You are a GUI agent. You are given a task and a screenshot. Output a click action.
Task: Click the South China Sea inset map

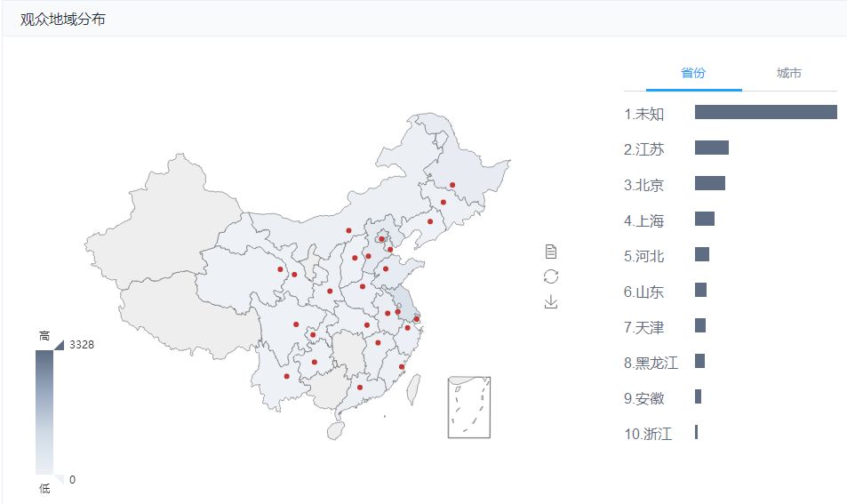click(x=469, y=407)
